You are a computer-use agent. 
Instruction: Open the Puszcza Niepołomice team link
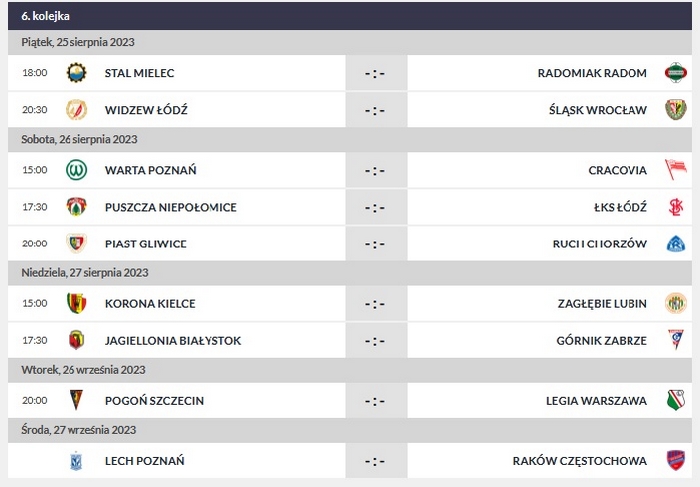point(170,207)
